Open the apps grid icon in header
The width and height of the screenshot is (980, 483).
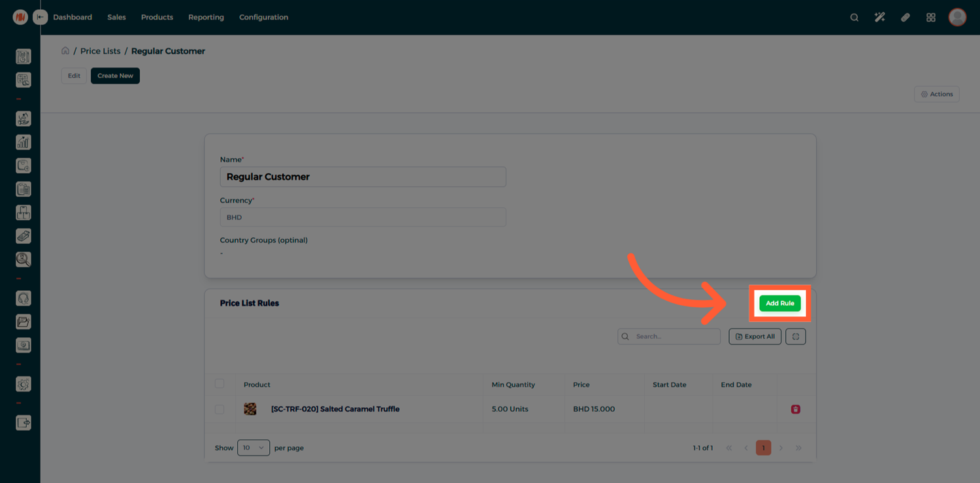[930, 18]
